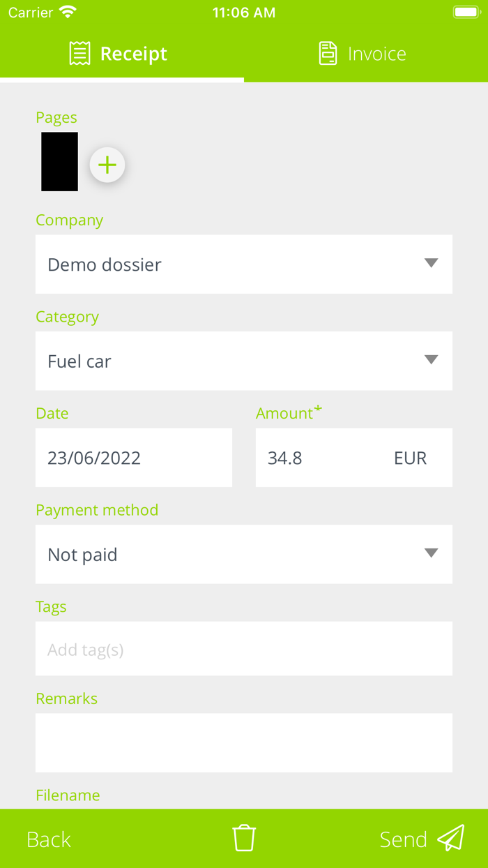Open the Payment method dropdown arrow
The image size is (488, 868).
(431, 553)
